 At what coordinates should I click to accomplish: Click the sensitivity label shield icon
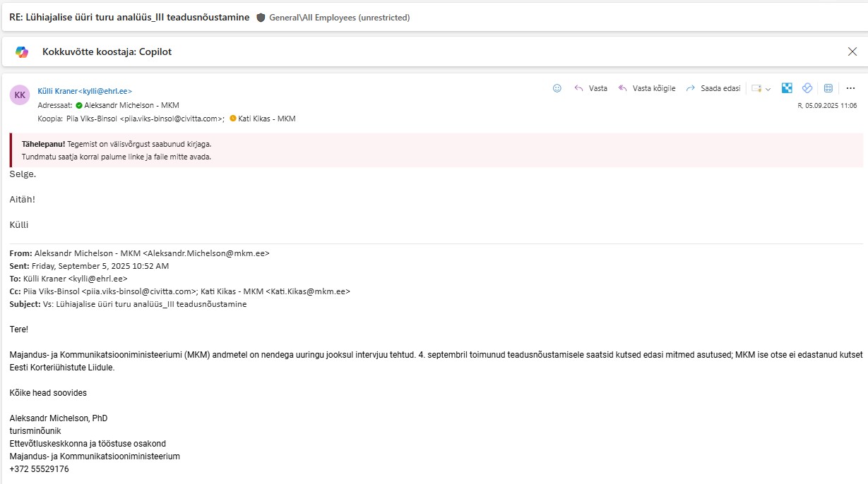tap(261, 18)
